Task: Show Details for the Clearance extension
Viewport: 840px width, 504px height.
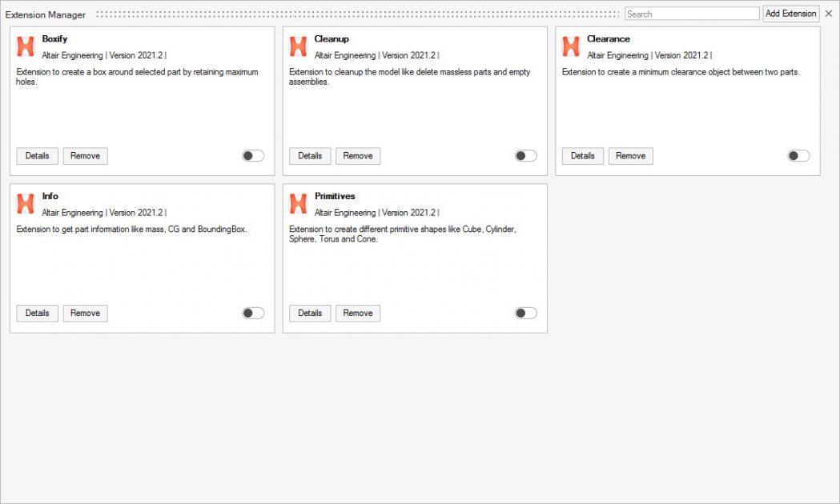Action: point(583,156)
